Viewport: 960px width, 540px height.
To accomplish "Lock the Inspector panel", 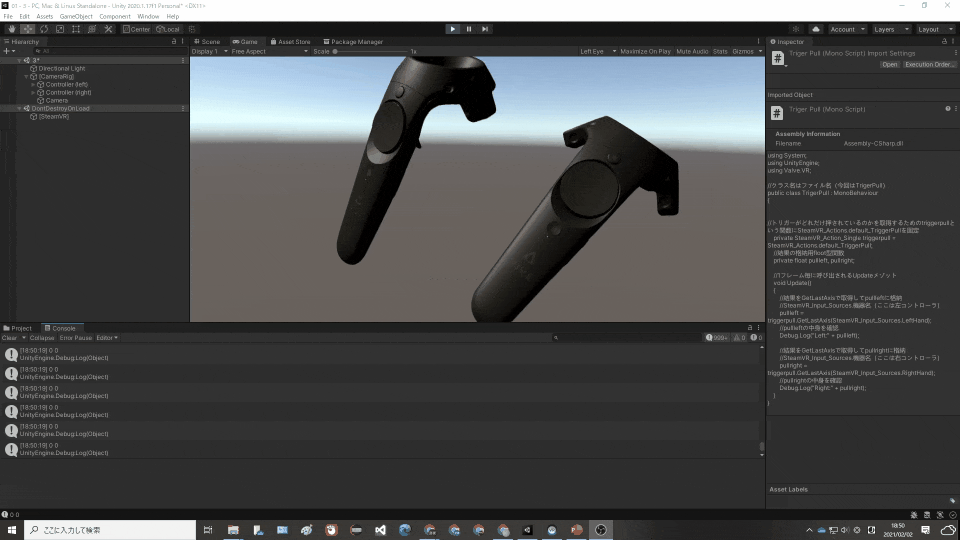I will pyautogui.click(x=944, y=42).
